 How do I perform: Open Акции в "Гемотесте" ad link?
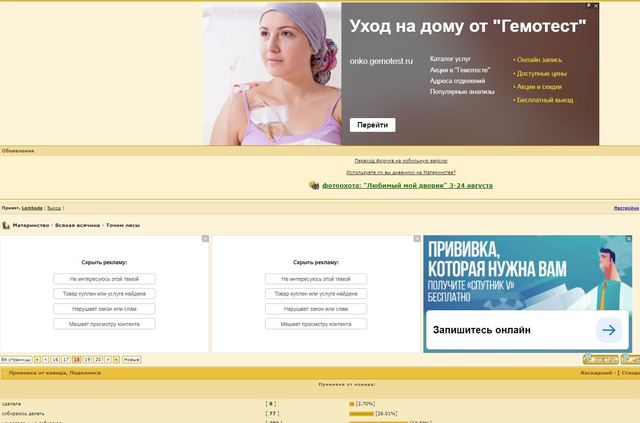click(460, 70)
